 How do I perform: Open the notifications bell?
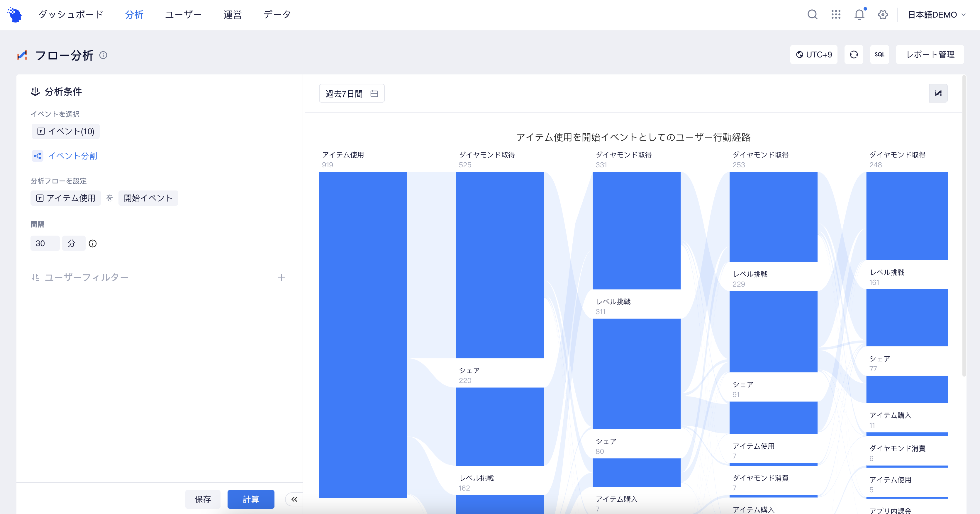(x=859, y=14)
